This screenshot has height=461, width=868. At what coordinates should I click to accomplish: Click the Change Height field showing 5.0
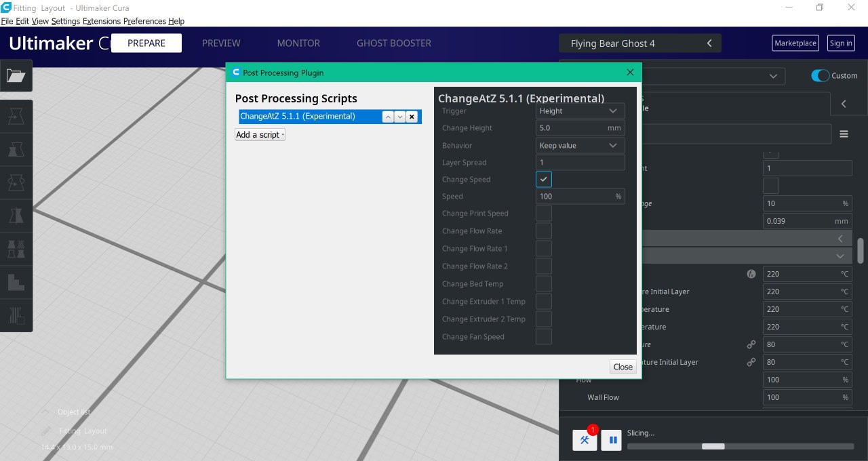click(x=580, y=128)
